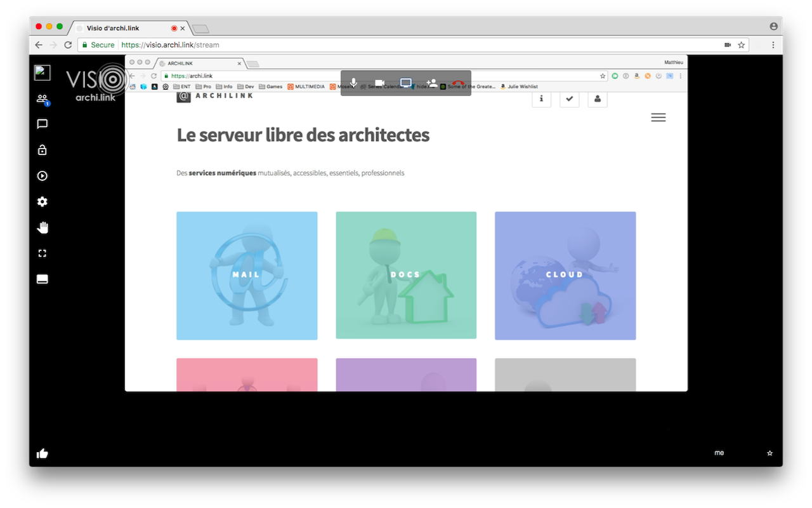
Task: Click the profile avatar at sidebar top
Action: [x=43, y=72]
